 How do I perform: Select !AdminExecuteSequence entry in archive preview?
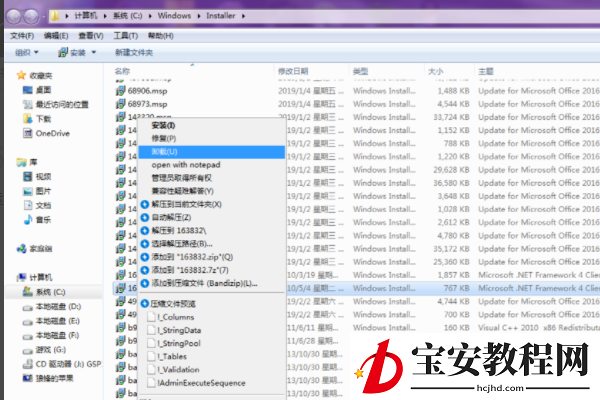click(x=212, y=383)
